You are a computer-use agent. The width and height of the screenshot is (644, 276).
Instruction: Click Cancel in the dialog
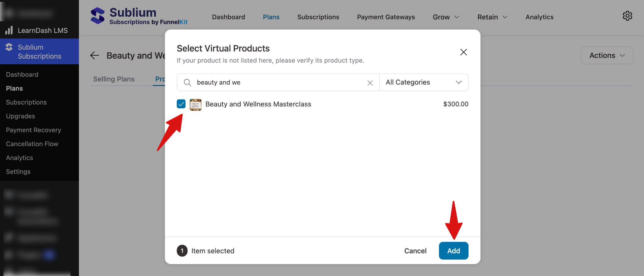415,251
